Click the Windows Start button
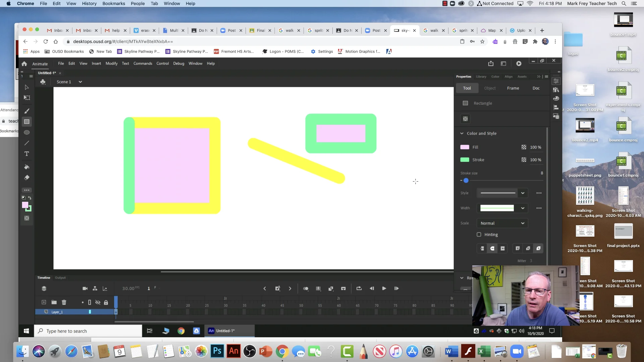This screenshot has width=644, height=362. (26, 331)
